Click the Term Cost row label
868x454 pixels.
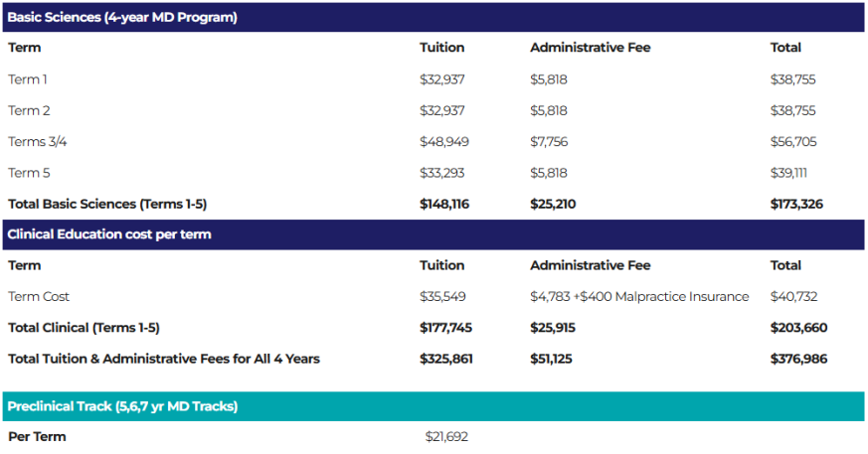click(x=39, y=296)
